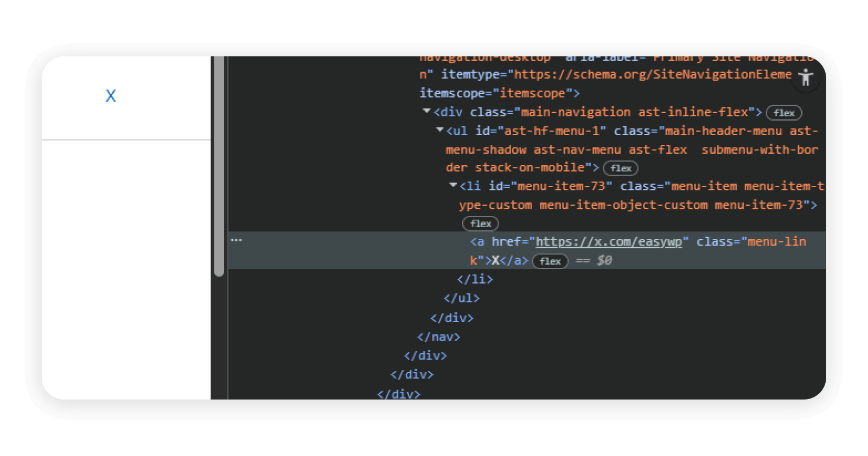Viewport: 868px width, 456px height.
Task: Open the three-dot actions menu on selected row
Action: click(236, 240)
